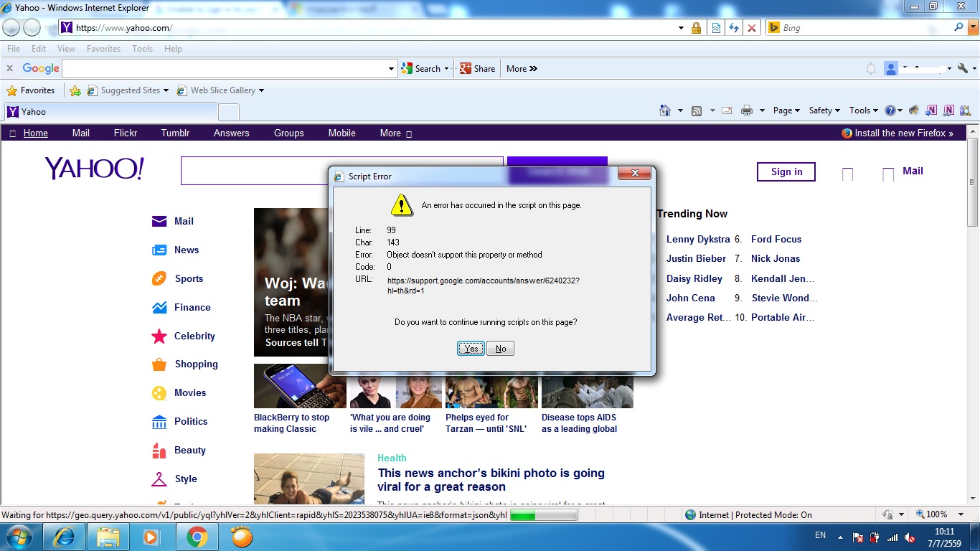Click No in Script Error dialog
The height and width of the screenshot is (551, 980).
(501, 349)
